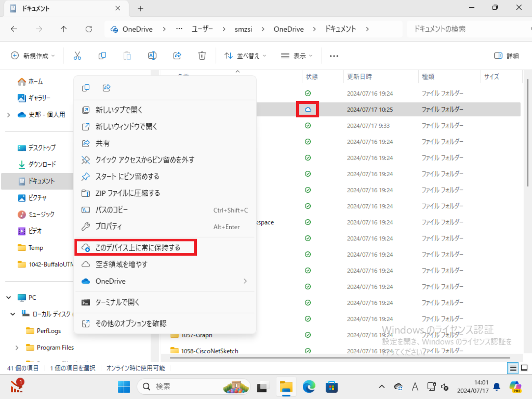Open ダウンロード in the navigation pane
532x399 pixels.
click(x=37, y=165)
